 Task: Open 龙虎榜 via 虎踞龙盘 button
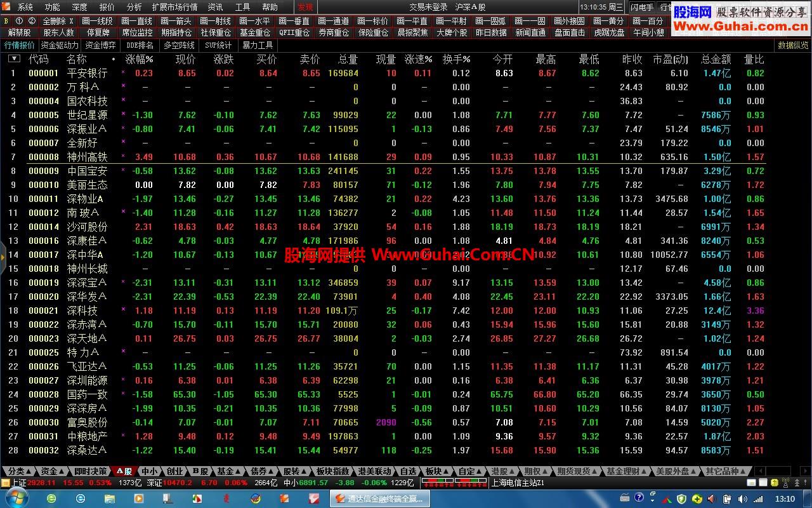point(609,32)
